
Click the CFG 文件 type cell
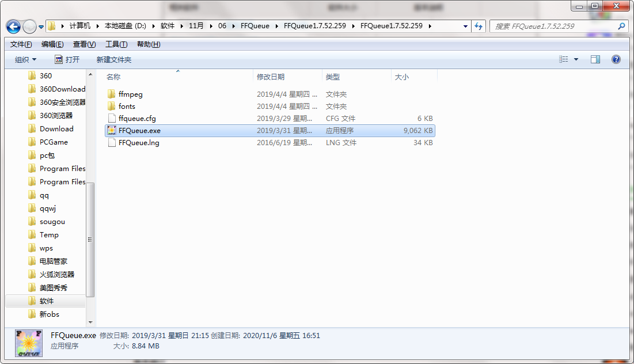coord(340,119)
